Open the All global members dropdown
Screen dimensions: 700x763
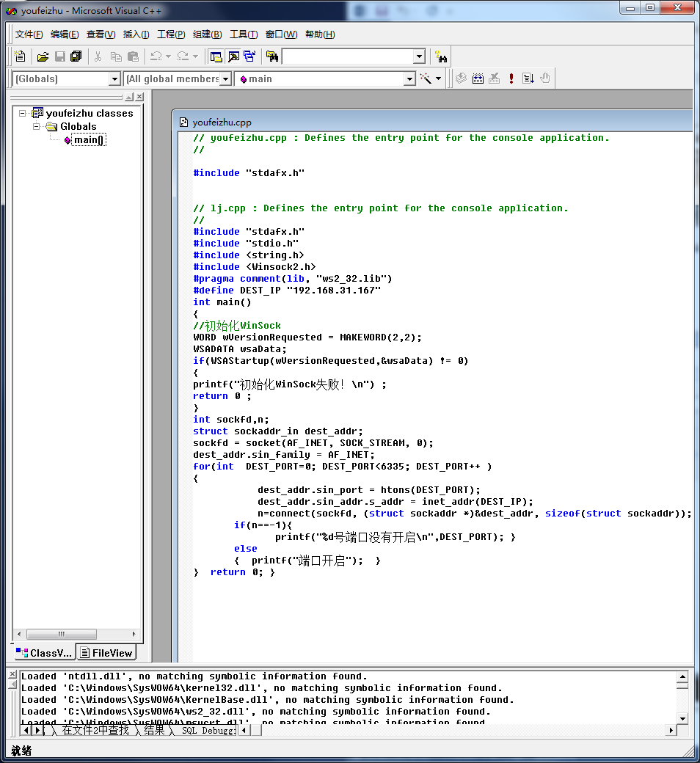225,79
